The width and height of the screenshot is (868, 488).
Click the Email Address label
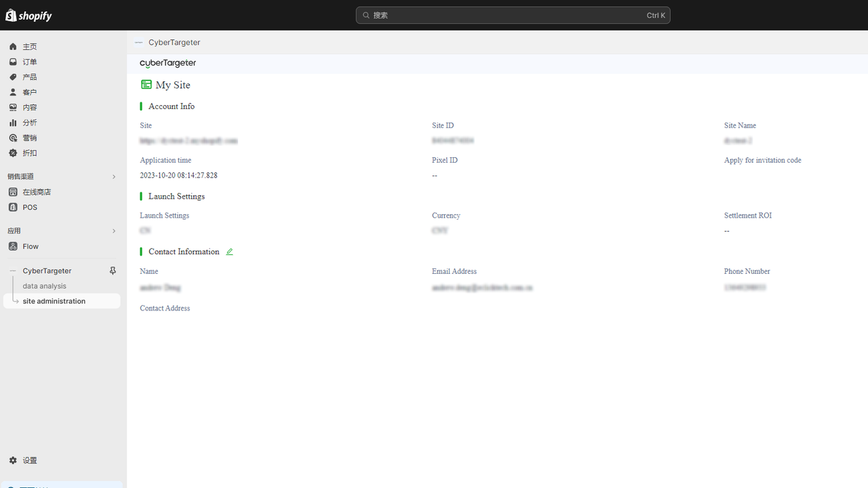pyautogui.click(x=454, y=271)
